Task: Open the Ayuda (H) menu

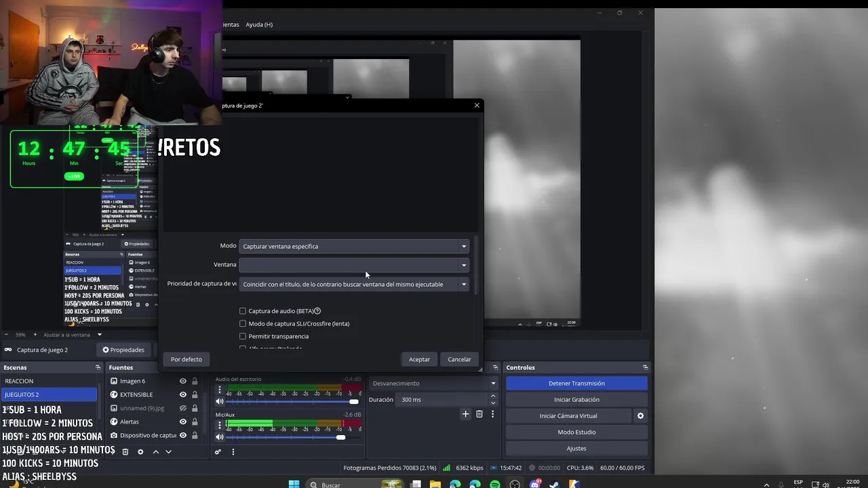Action: [x=259, y=24]
